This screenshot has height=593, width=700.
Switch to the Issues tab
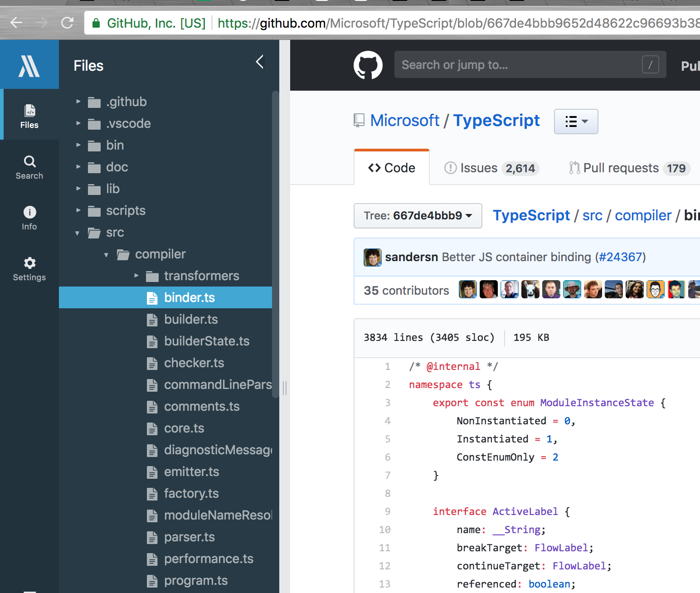click(491, 168)
